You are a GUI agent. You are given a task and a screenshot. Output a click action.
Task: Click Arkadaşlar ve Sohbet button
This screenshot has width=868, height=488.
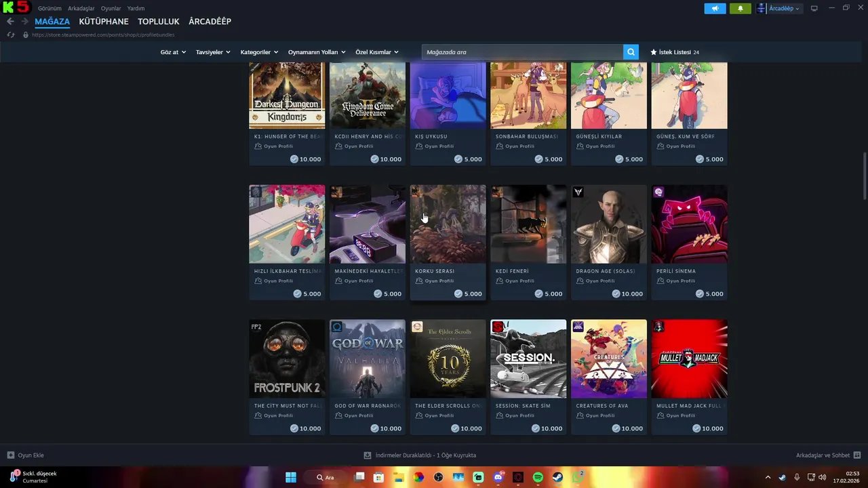coord(828,455)
